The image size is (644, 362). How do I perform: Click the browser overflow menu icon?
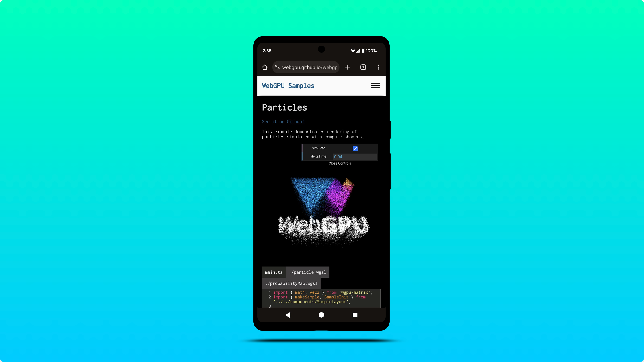378,67
